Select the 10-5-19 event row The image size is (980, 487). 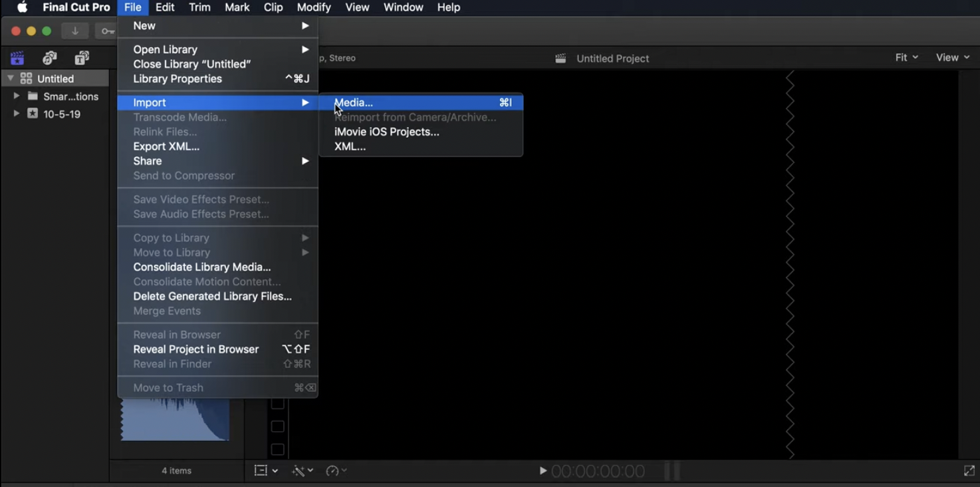click(x=55, y=114)
